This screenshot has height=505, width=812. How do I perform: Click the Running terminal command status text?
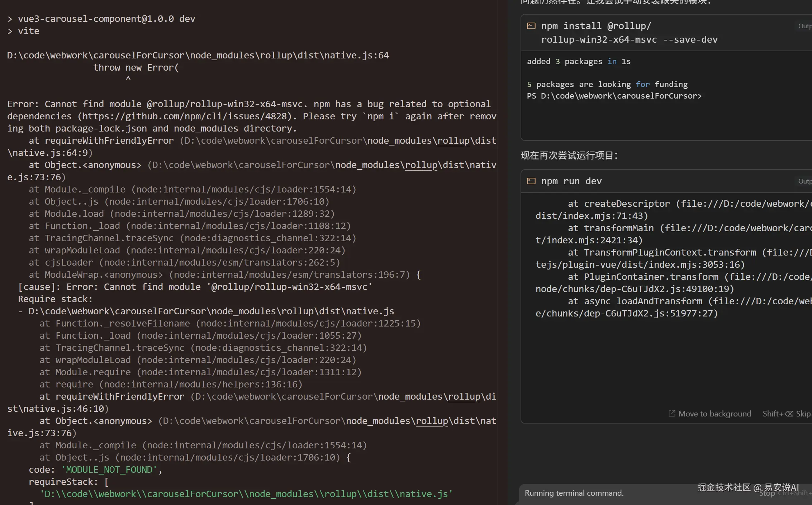[x=574, y=493]
